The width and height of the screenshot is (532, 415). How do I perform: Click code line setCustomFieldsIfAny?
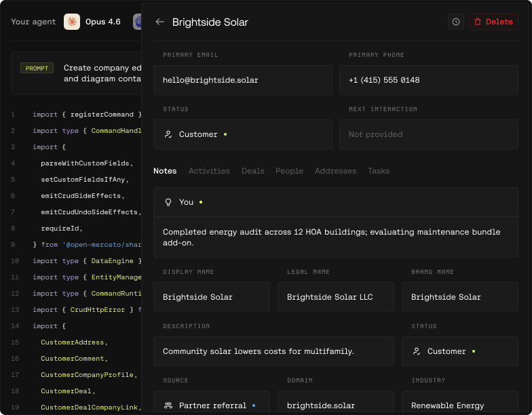click(85, 180)
